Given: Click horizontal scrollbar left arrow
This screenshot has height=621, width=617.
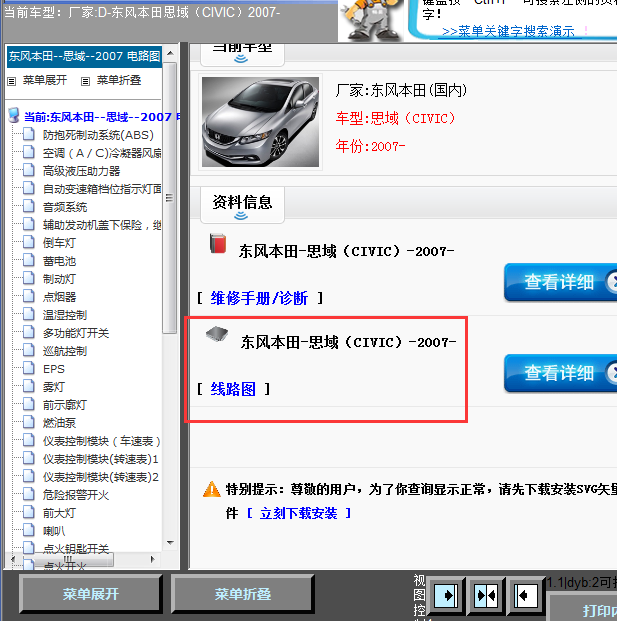Looking at the screenshot, I should pyautogui.click(x=13, y=559).
